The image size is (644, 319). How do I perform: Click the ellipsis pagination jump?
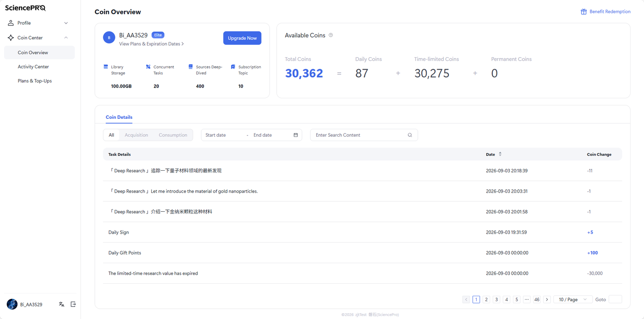[x=527, y=299]
